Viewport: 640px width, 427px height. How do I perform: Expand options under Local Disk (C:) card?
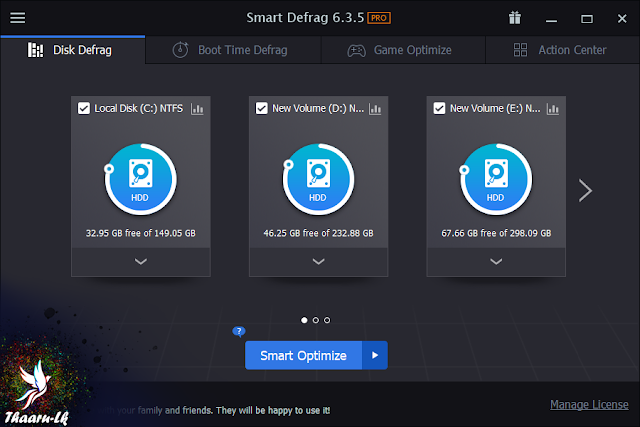141,262
